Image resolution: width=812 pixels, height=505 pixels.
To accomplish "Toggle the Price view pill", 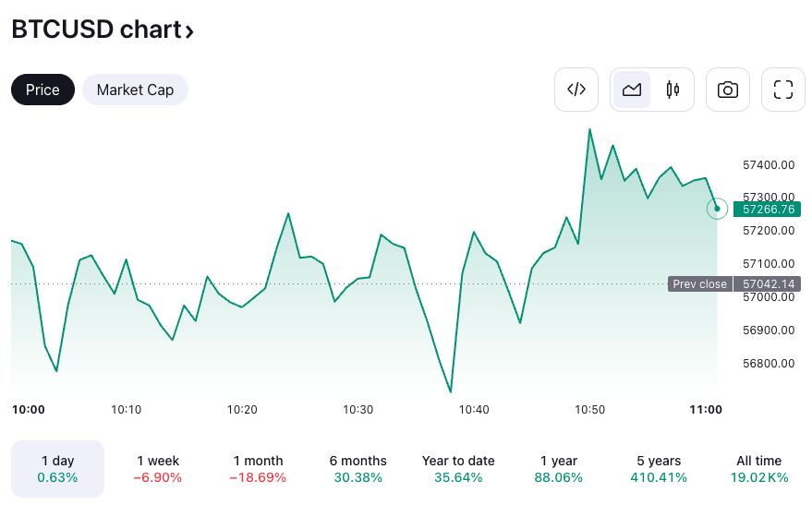I will tap(42, 90).
